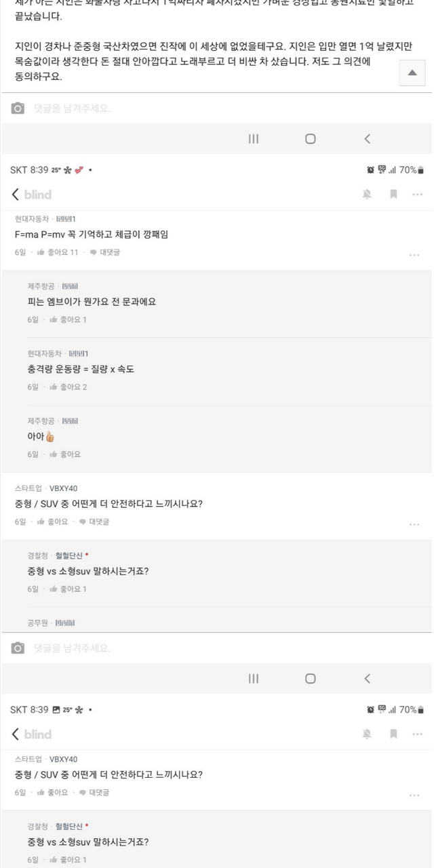Screen dimensions: 434x868
Task: Tap 대댓글 on the upper VBXY40 comment
Action: (94, 521)
